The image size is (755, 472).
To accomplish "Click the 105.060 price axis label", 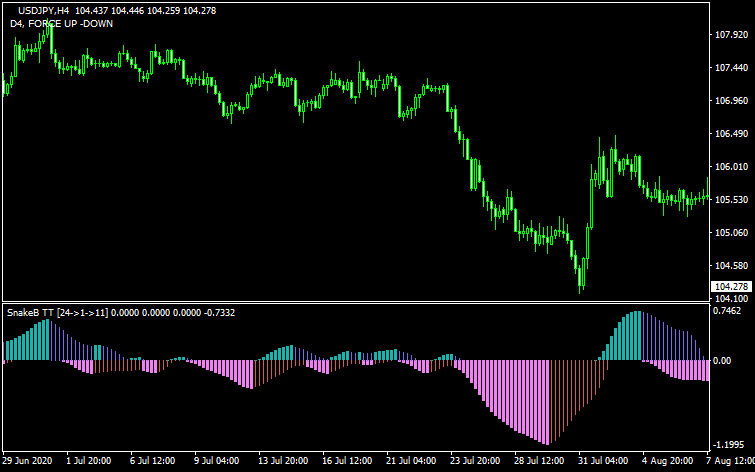I will click(731, 233).
